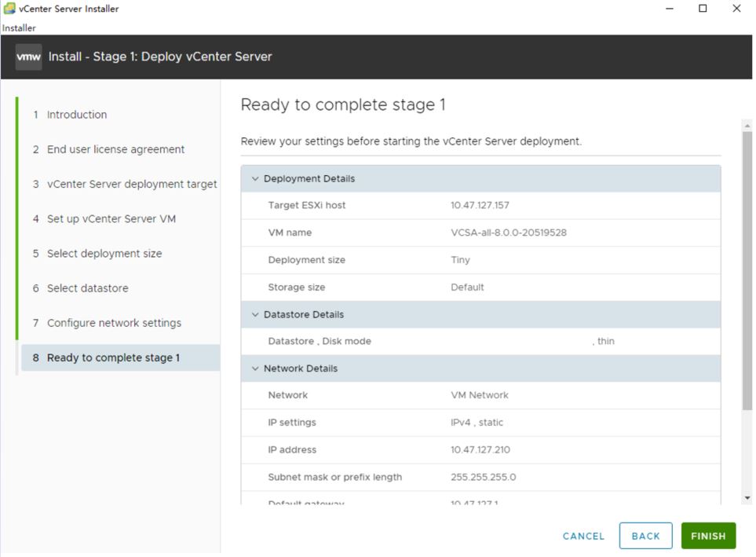756x557 pixels.
Task: Collapse the Deployment Details section
Action: (255, 178)
